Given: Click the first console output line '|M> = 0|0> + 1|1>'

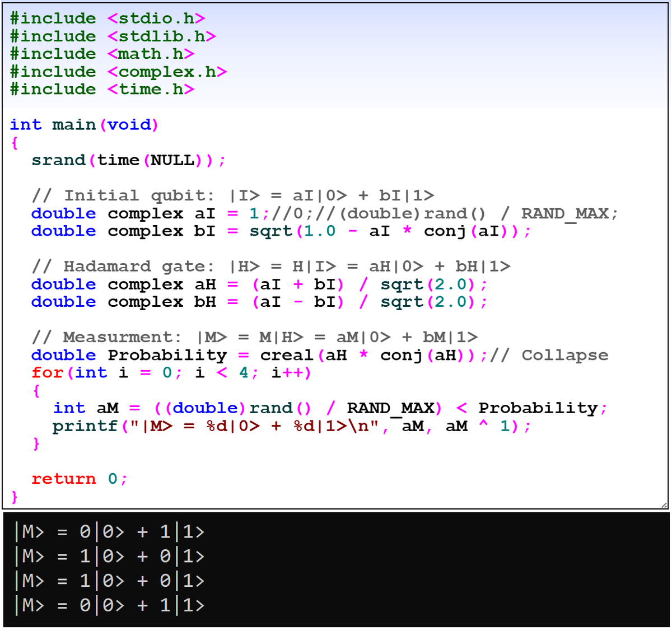Looking at the screenshot, I should (110, 531).
